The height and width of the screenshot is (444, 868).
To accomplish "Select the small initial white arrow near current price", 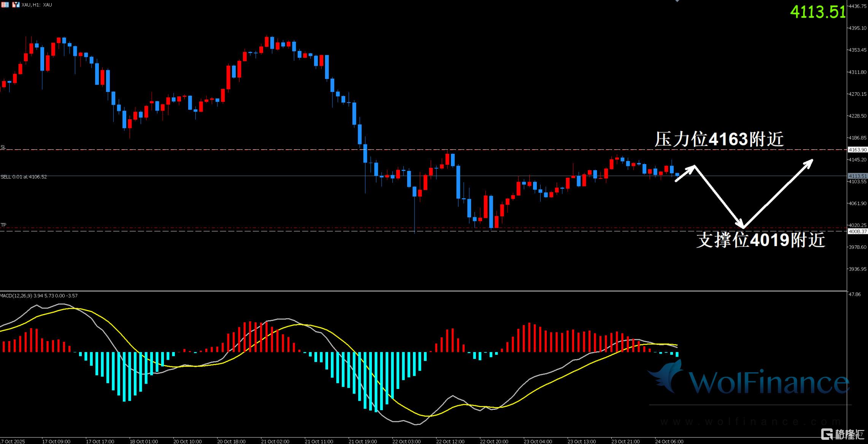I will pos(685,173).
